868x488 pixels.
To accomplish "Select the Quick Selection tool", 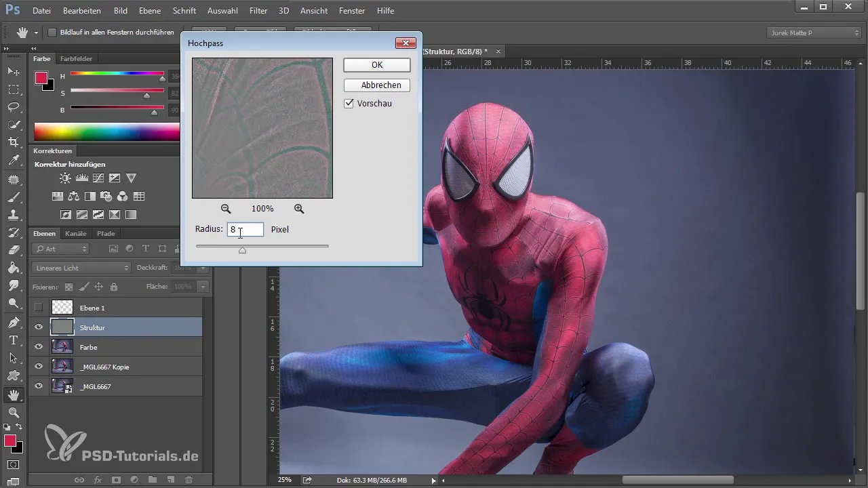I will click(x=13, y=125).
